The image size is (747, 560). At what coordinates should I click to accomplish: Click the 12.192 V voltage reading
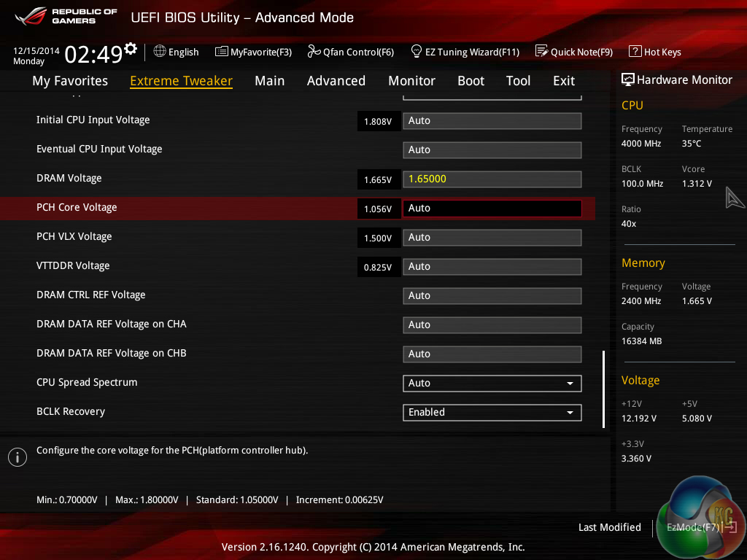click(638, 418)
